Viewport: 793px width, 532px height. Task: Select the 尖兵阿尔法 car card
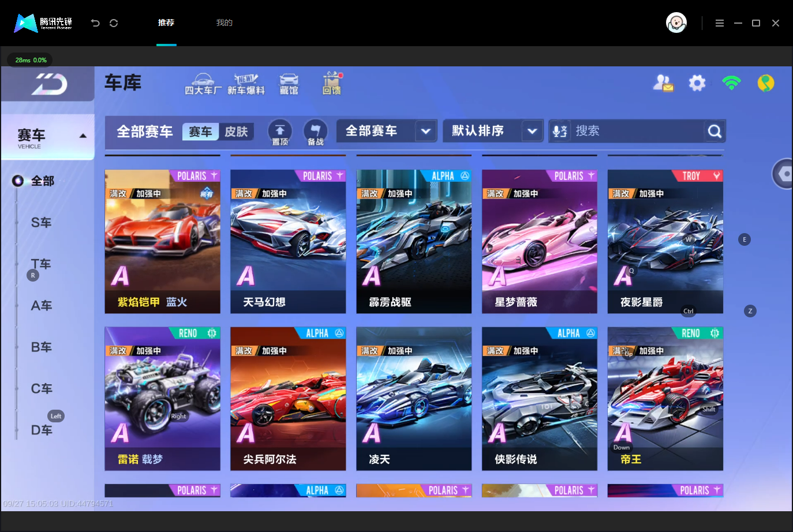pos(288,399)
